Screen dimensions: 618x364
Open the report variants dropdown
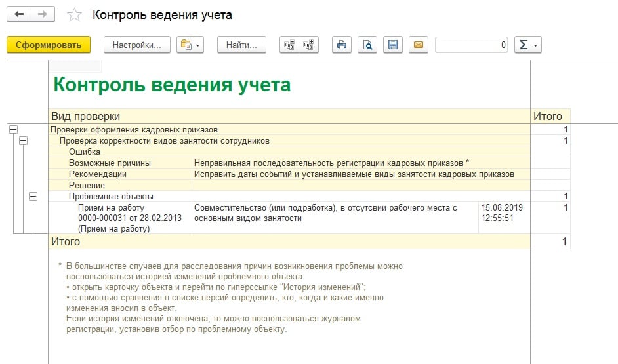click(191, 45)
